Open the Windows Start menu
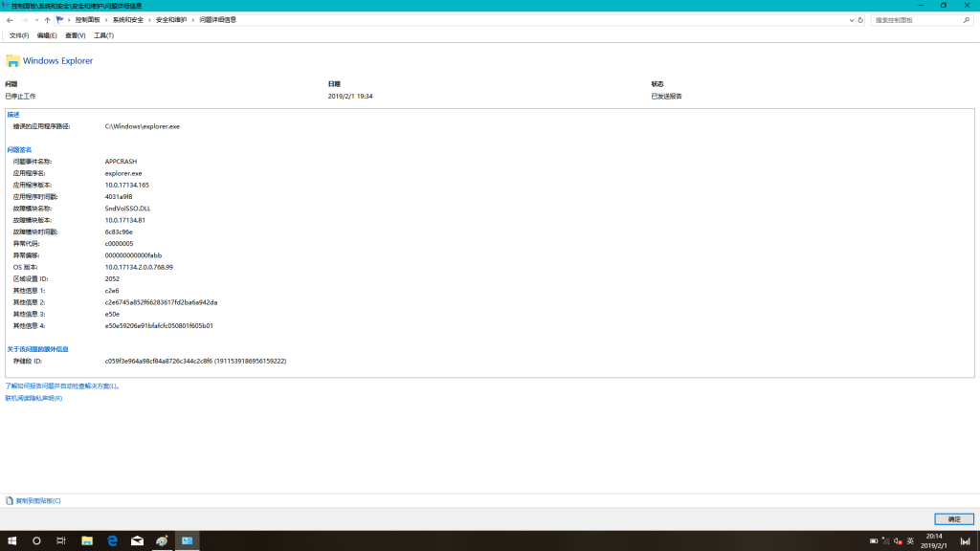The width and height of the screenshot is (980, 551). point(12,540)
